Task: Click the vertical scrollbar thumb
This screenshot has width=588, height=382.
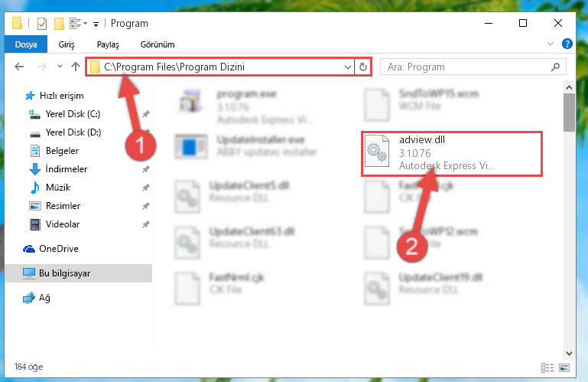Action: tap(569, 113)
